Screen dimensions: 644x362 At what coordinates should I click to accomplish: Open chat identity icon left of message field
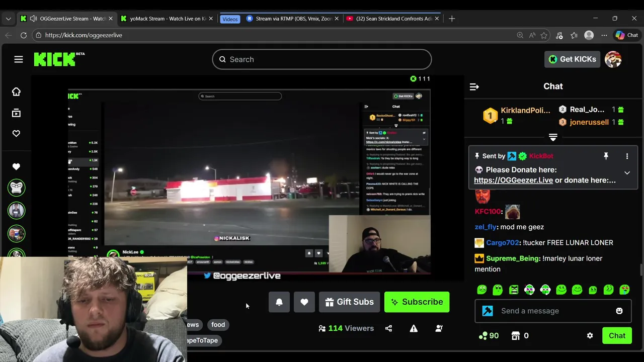point(488,311)
